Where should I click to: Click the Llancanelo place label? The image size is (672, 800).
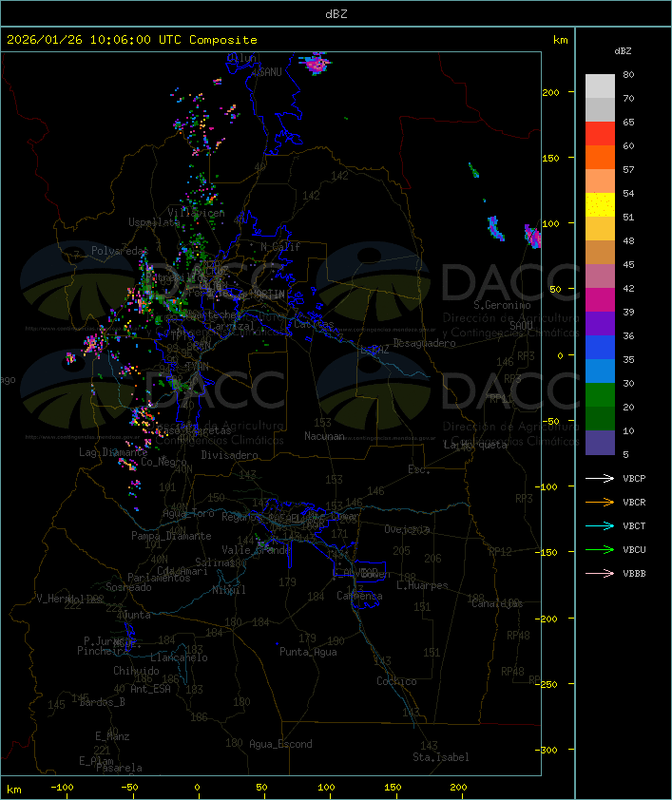tap(179, 657)
